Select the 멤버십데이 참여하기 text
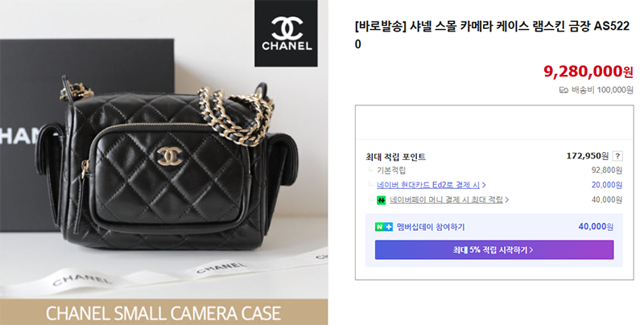Screen dimensions: 644x325 [431, 227]
